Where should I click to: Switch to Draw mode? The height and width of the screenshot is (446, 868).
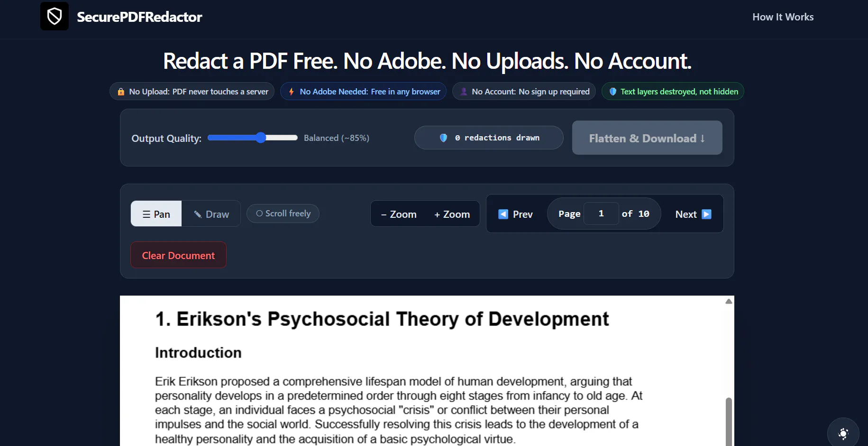pos(211,214)
